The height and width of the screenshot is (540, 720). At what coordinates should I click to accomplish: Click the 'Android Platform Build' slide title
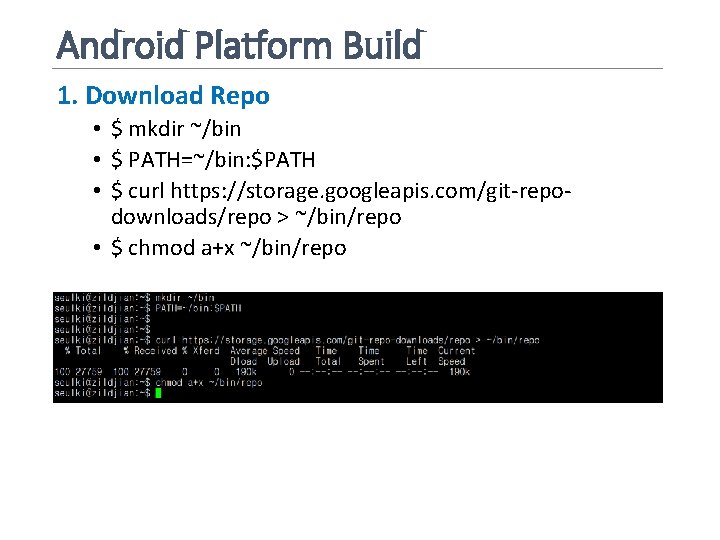click(x=241, y=45)
